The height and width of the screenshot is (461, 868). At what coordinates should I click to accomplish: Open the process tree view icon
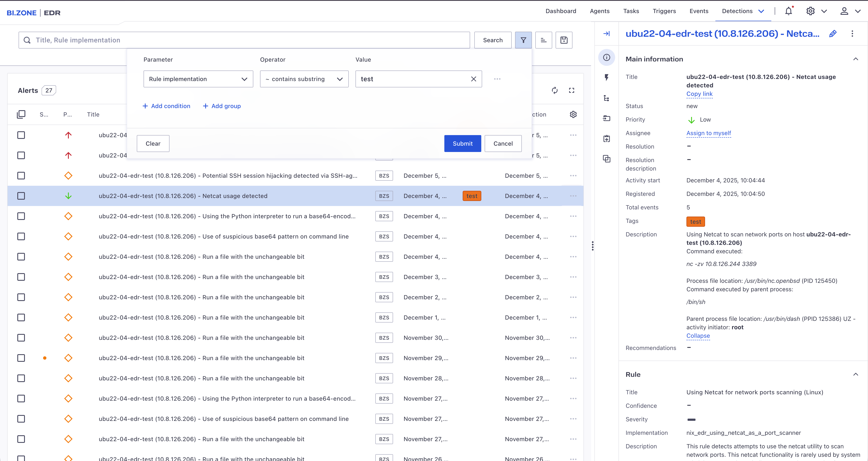pyautogui.click(x=606, y=98)
